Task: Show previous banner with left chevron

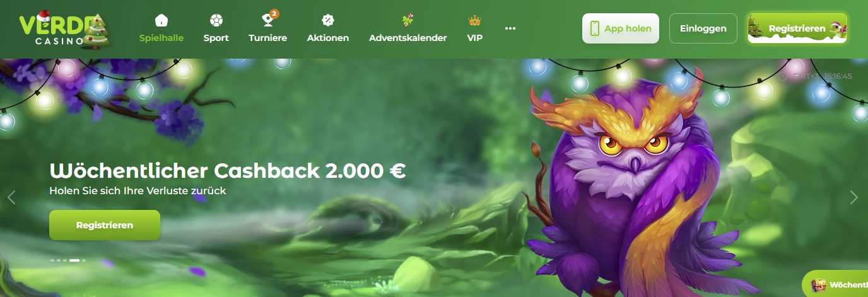Action: [11, 197]
